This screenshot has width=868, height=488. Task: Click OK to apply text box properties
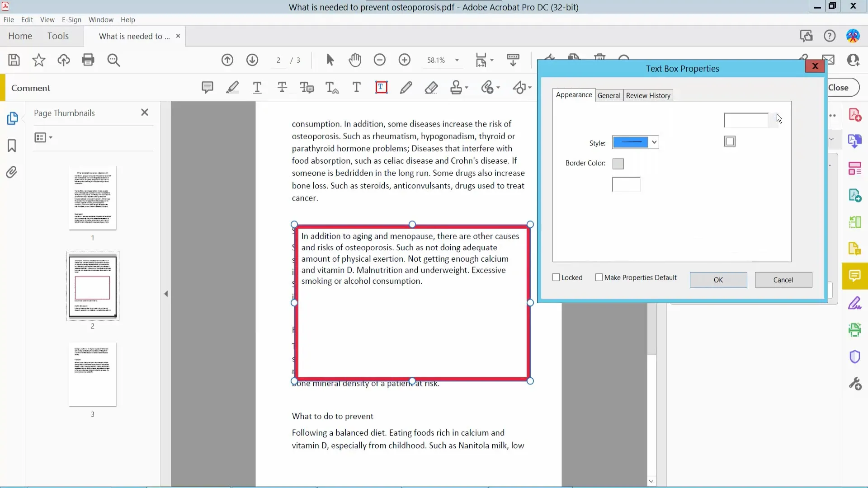tap(718, 279)
